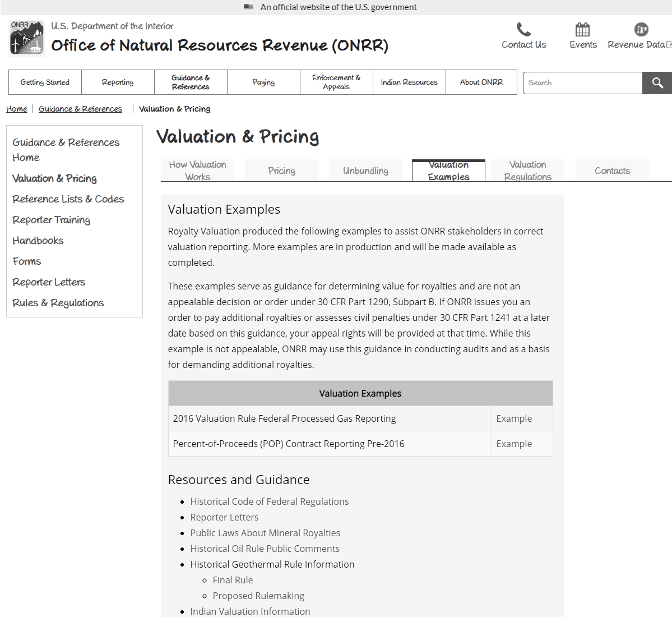The image size is (672, 617).
Task: Open the Events calendar icon
Action: (583, 29)
